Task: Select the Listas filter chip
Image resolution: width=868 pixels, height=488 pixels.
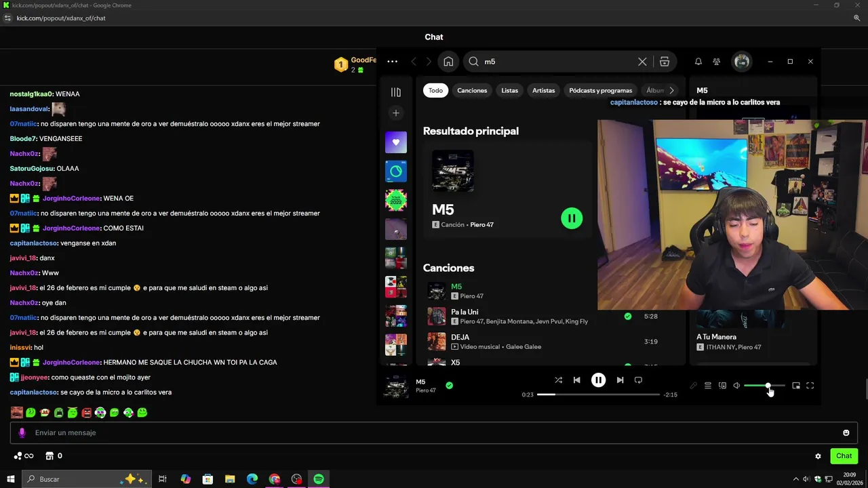Action: [509, 90]
